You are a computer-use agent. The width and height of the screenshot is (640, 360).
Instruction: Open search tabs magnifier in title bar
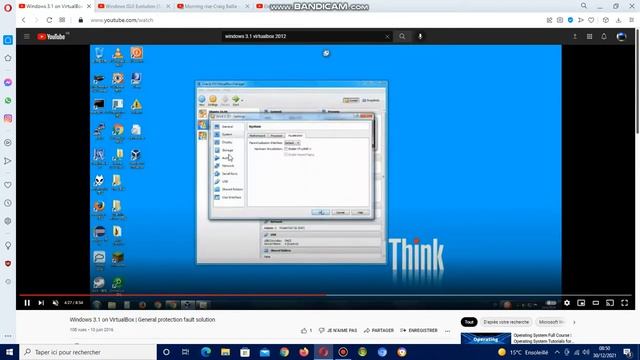click(x=584, y=6)
